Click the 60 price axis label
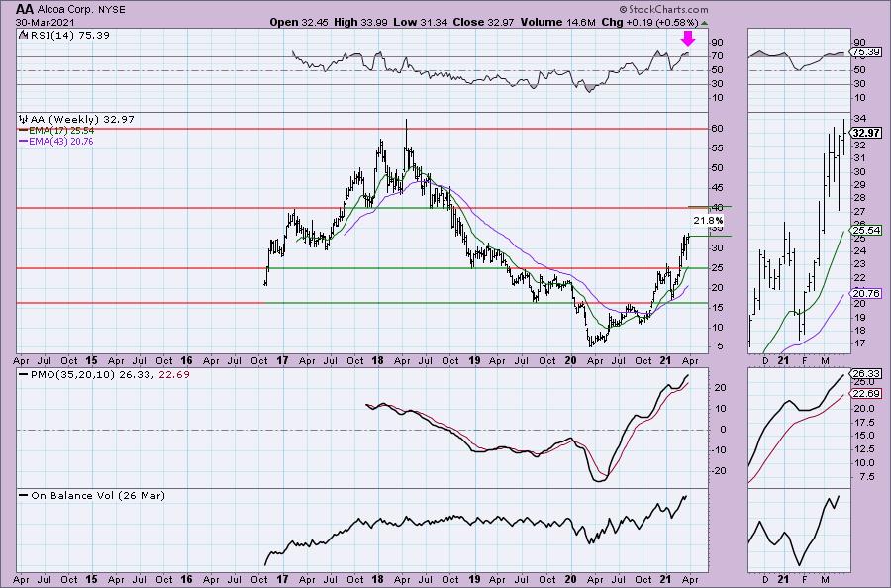891x588 pixels. click(x=717, y=129)
